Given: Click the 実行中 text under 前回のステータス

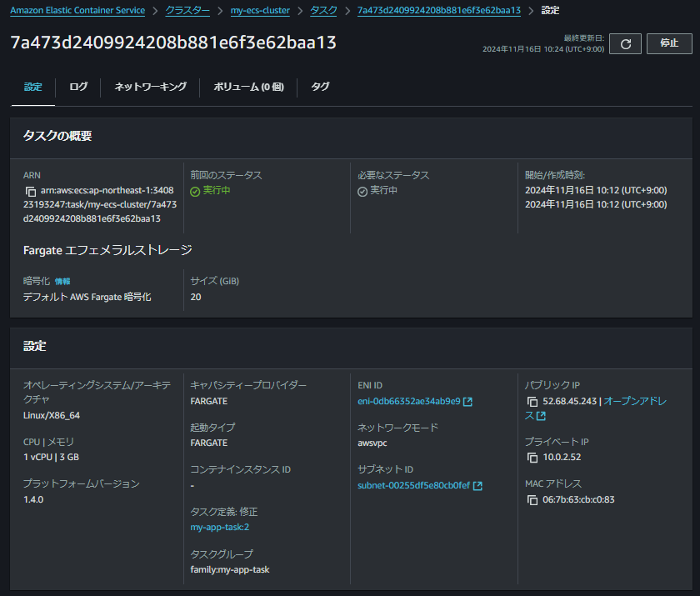Looking at the screenshot, I should click(217, 190).
